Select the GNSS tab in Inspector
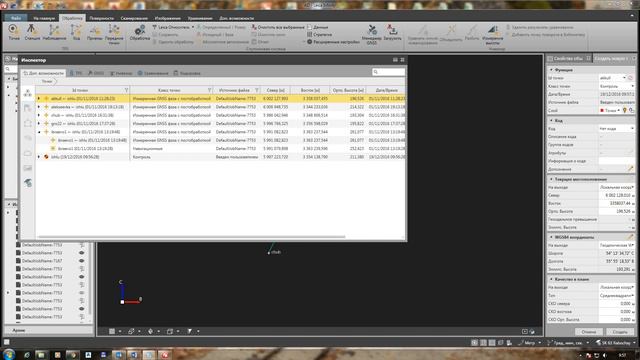Screen dimensions: 640x360 pyautogui.click(x=96, y=73)
